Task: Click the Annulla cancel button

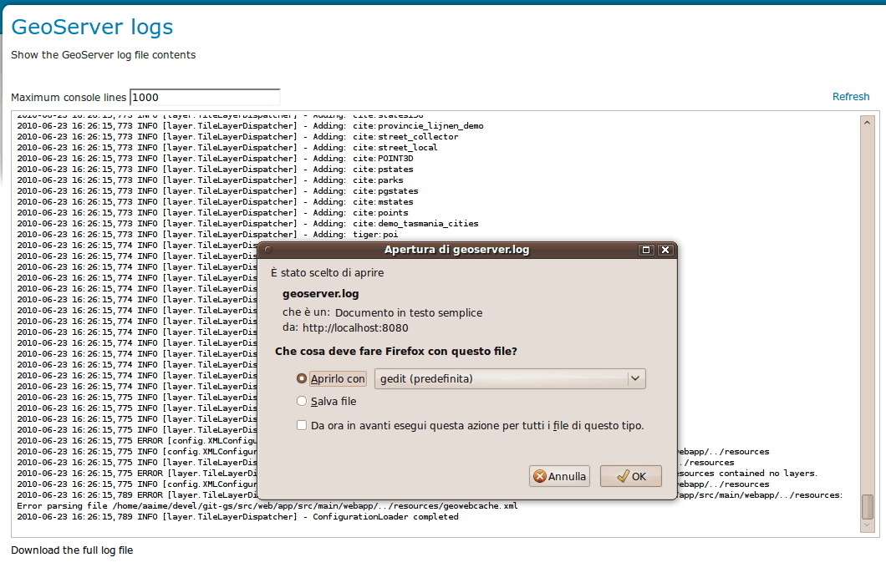Action: tap(559, 476)
